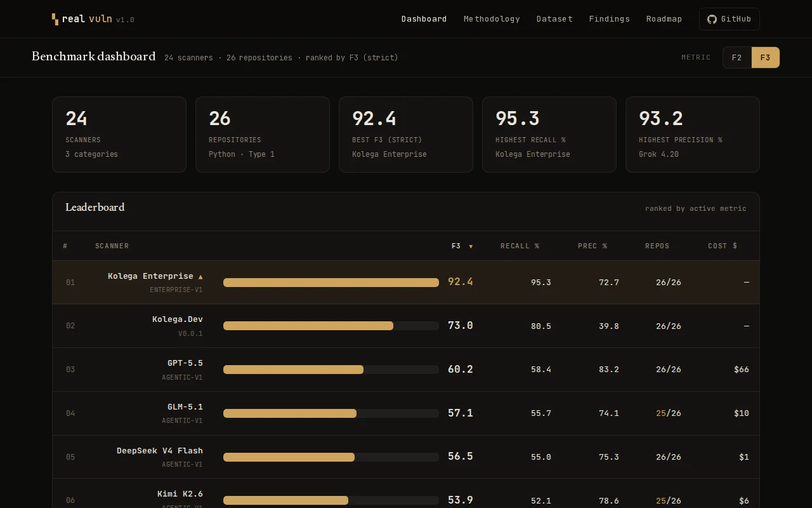The image size is (812, 508).
Task: Click the $1 cost for DeepSeek V4 Flash
Action: coord(744,457)
